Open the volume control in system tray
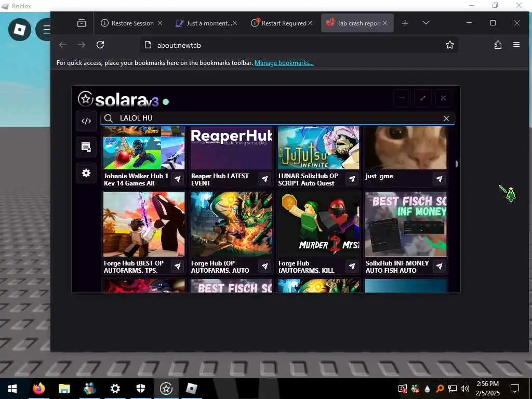This screenshot has width=532, height=399. [x=465, y=389]
